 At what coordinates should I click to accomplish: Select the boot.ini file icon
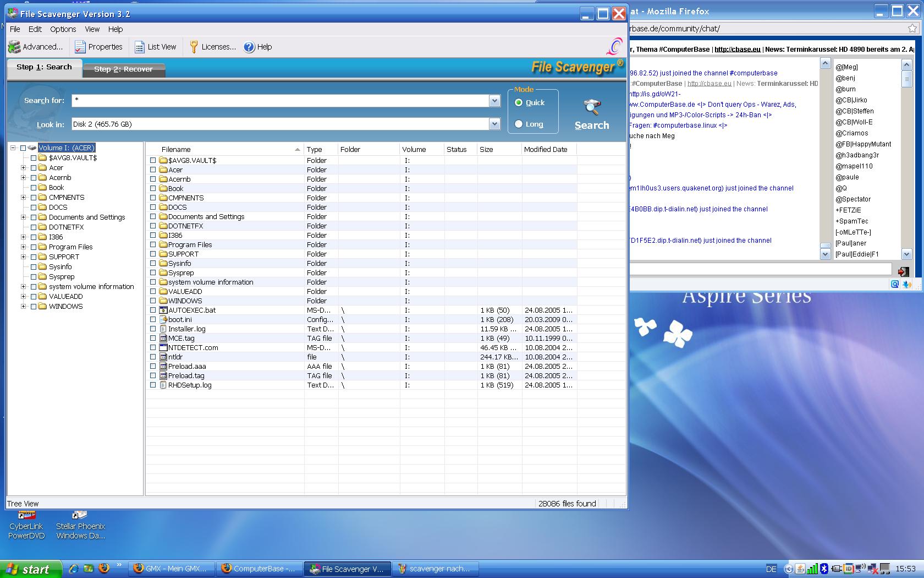pos(163,320)
